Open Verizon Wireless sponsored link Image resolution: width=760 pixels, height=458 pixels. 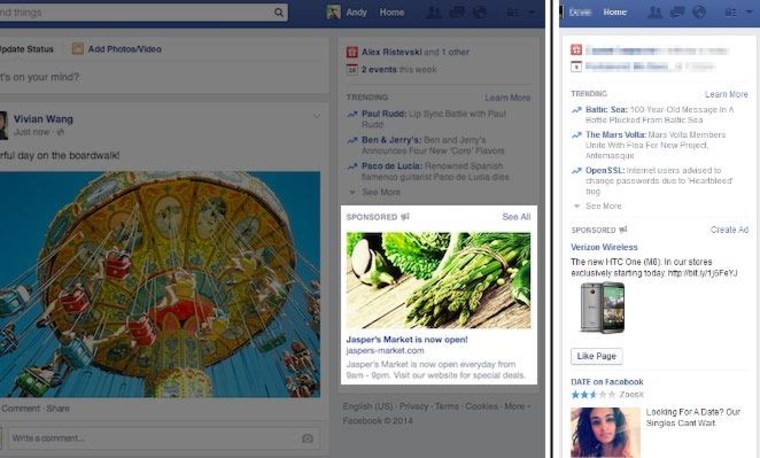604,247
